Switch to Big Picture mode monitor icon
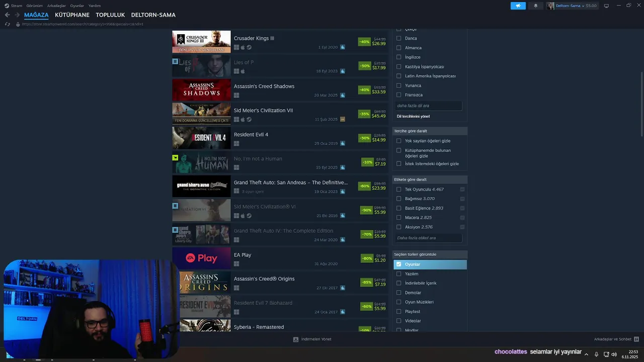This screenshot has width=644, height=362. point(606,6)
